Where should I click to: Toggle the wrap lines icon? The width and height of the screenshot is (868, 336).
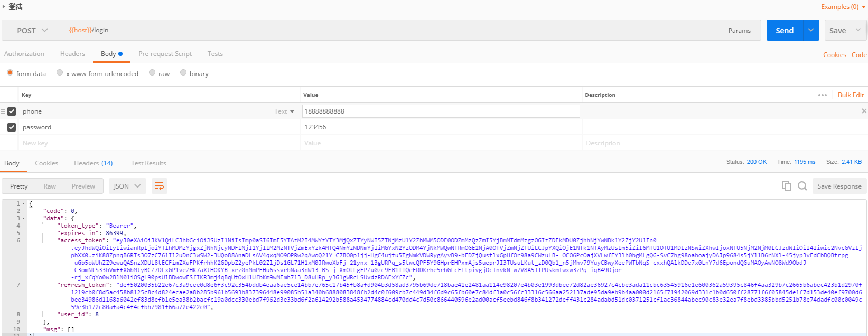(159, 186)
